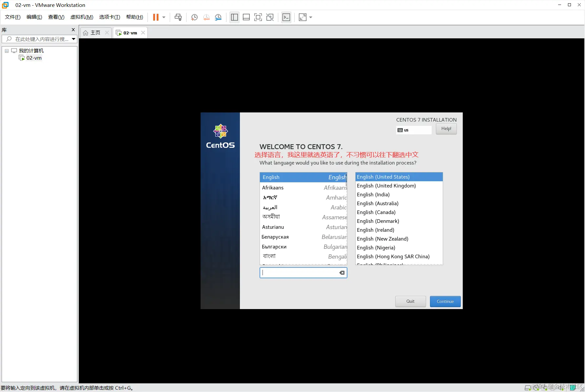
Task: Choose English (Canada) locale
Action: coord(399,212)
